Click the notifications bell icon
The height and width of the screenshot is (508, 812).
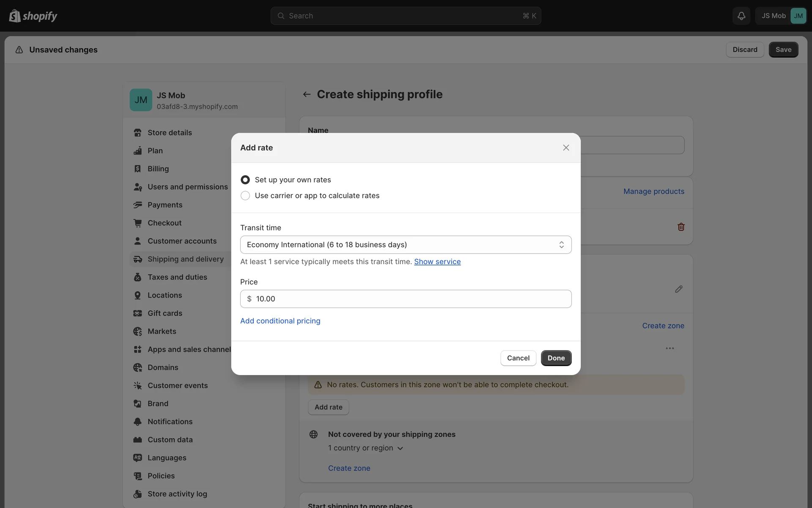(x=741, y=16)
